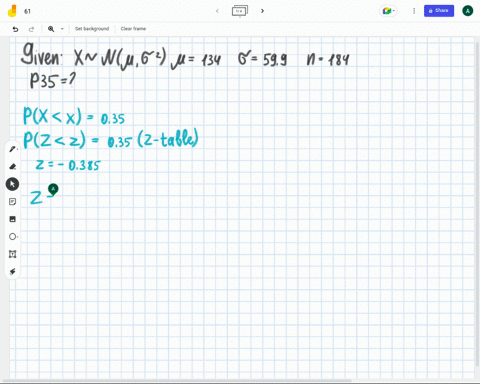This screenshot has height=384, width=480.
Task: Click the Share button
Action: pyautogui.click(x=439, y=11)
